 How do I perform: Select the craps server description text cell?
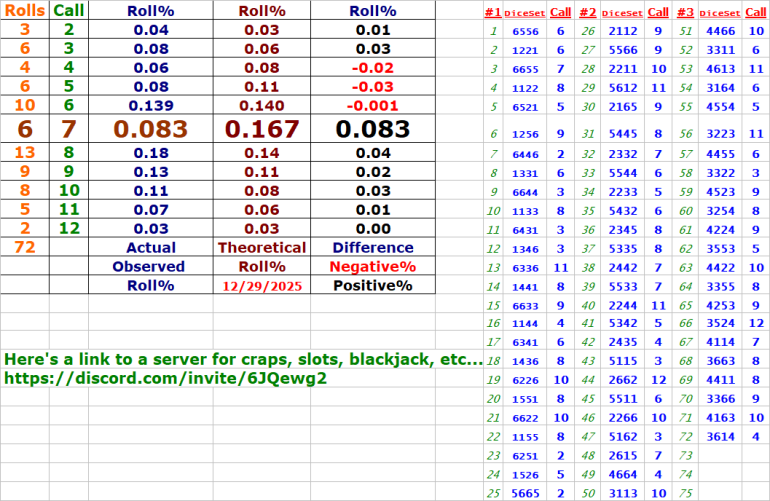click(x=243, y=360)
